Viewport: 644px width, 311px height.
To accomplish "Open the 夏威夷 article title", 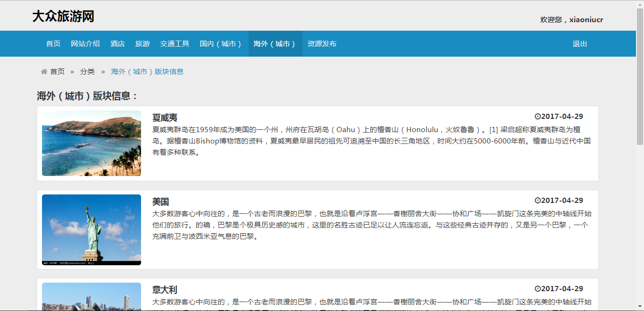I will click(165, 118).
